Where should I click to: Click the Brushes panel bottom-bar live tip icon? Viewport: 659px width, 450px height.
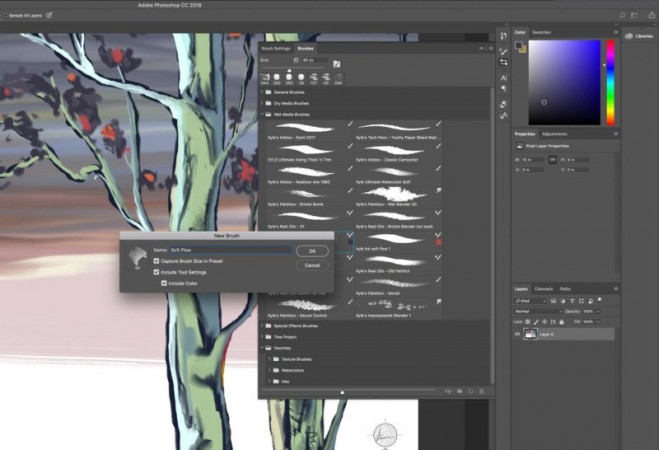pyautogui.click(x=448, y=391)
